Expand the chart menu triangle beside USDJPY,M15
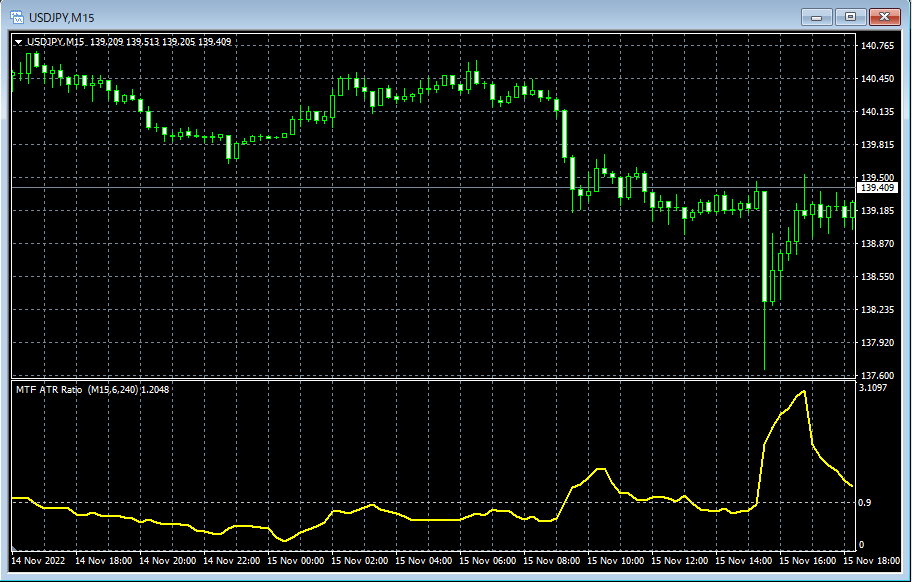This screenshot has height=582, width=913. pos(19,42)
